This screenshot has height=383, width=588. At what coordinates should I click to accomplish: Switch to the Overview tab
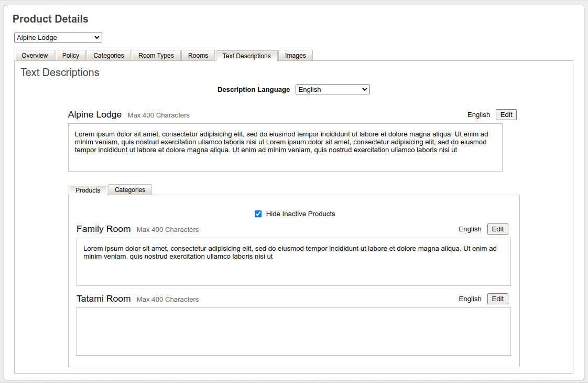(x=35, y=56)
